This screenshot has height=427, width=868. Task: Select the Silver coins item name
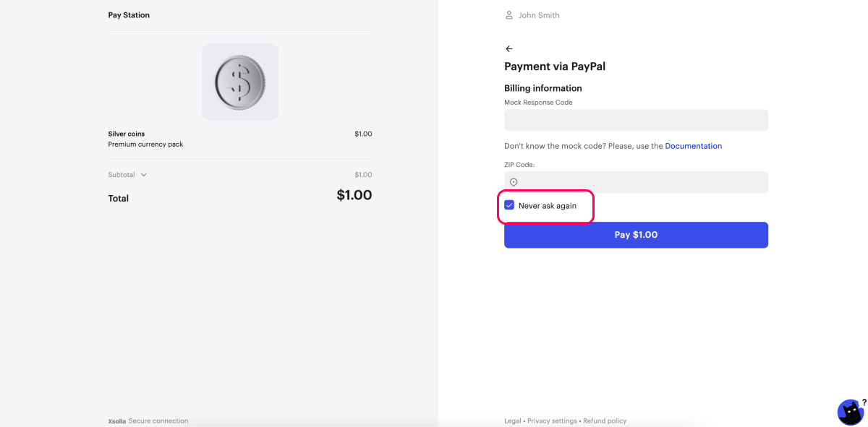[126, 134]
